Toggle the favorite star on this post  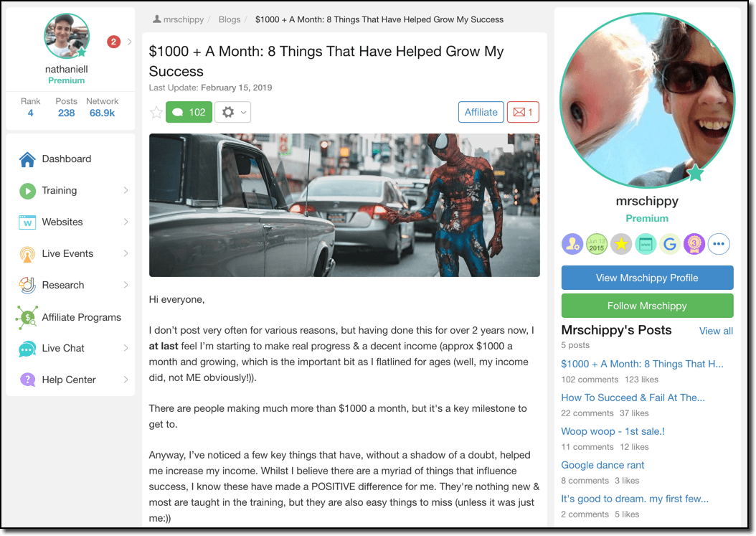[156, 113]
